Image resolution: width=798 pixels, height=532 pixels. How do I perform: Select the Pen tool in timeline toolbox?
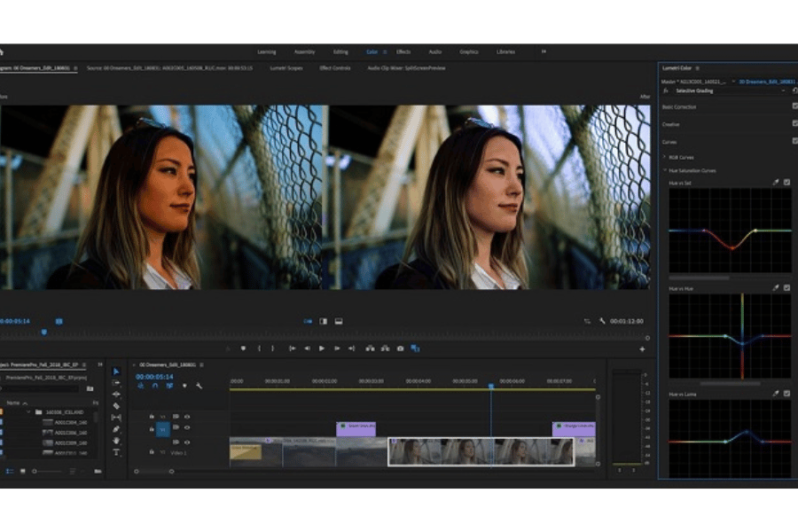coord(116,429)
